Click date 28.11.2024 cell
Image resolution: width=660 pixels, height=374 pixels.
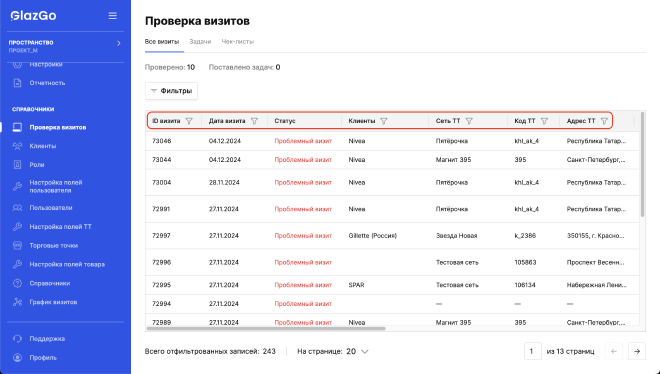click(x=224, y=183)
